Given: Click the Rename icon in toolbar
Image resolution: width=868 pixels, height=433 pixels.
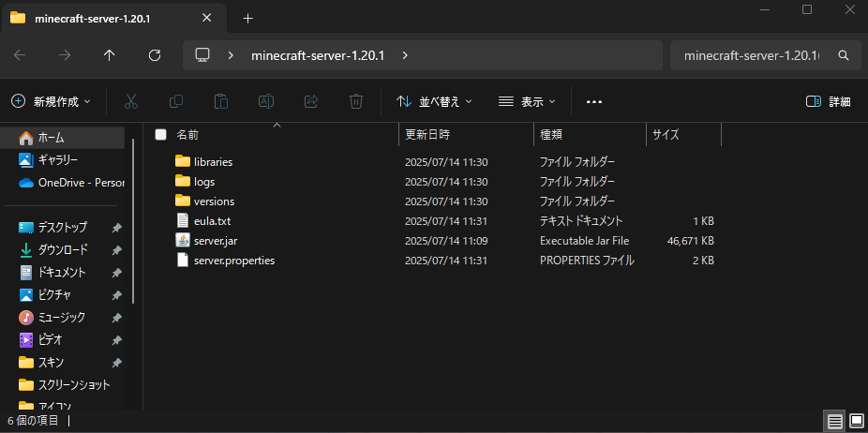Looking at the screenshot, I should click(x=266, y=101).
